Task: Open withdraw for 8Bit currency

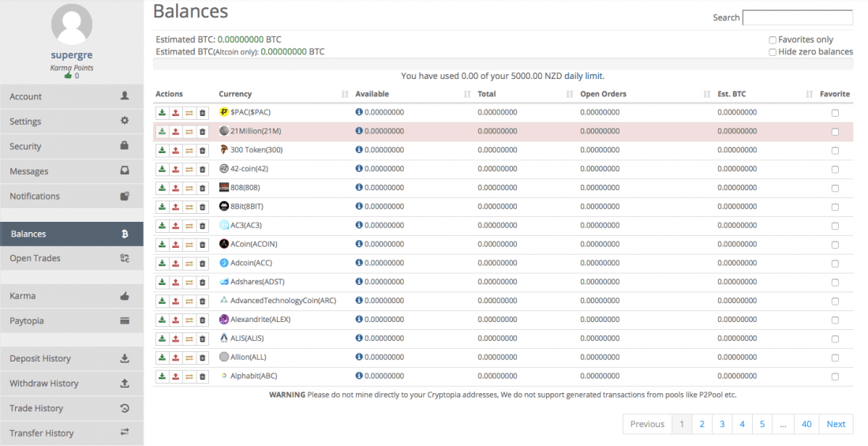Action: click(x=175, y=207)
